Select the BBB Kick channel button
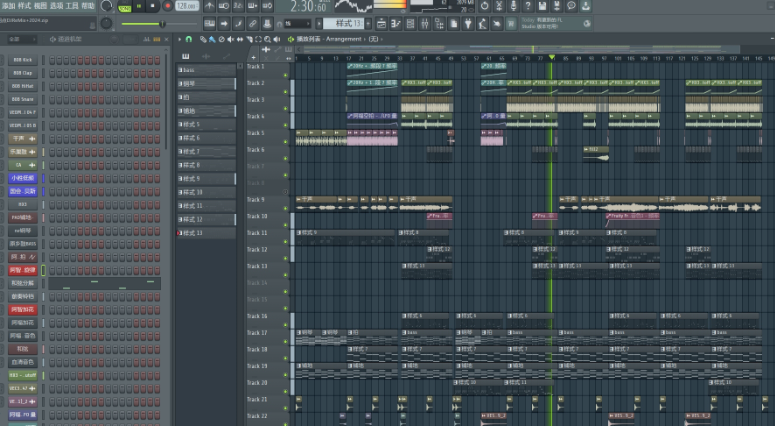775x426 pixels. 22,60
